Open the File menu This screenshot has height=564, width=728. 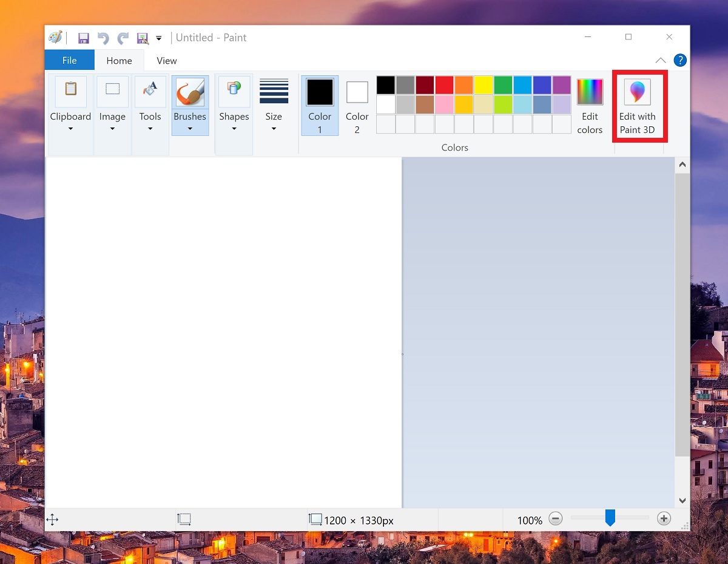click(x=69, y=60)
